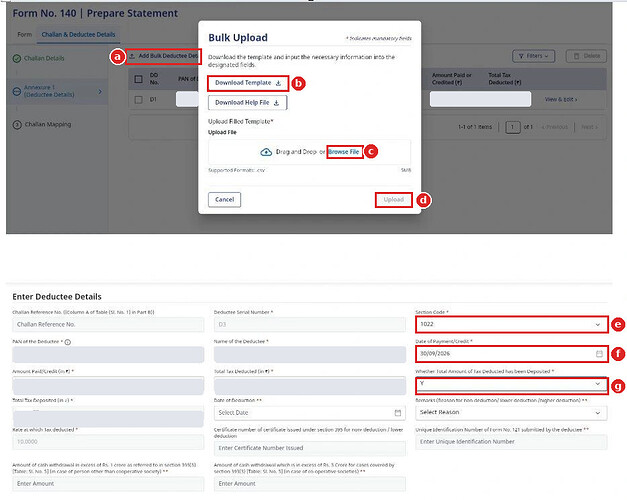Click the Enter Certificate Number Issued field

pos(310,448)
